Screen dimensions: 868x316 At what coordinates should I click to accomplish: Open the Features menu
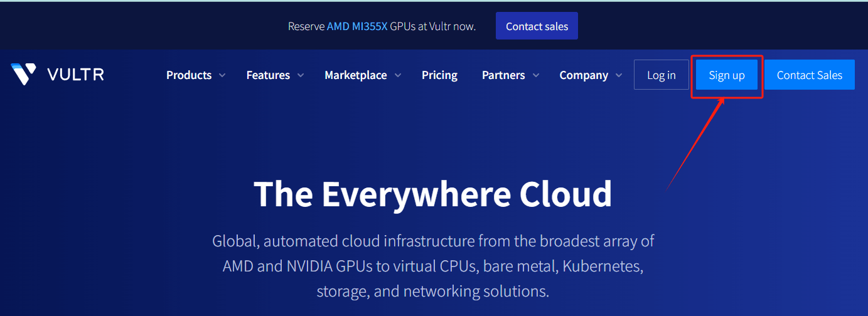pyautogui.click(x=268, y=75)
